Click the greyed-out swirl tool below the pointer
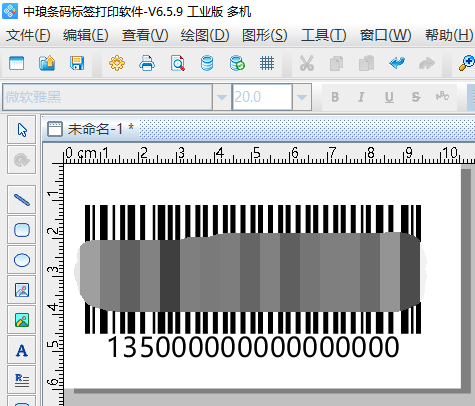Screen dimensions: 475x406 click(22, 160)
